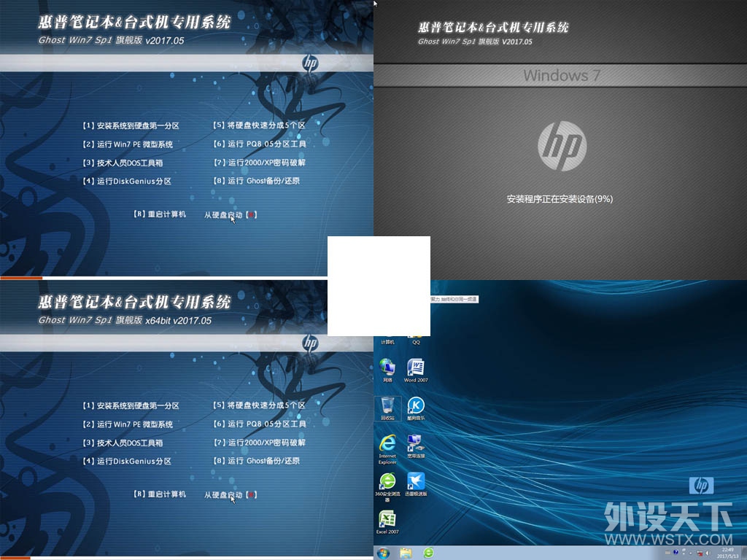Open the 迅雷极速版 blue bird shortcut
Screen dimensions: 747x560
416,484
